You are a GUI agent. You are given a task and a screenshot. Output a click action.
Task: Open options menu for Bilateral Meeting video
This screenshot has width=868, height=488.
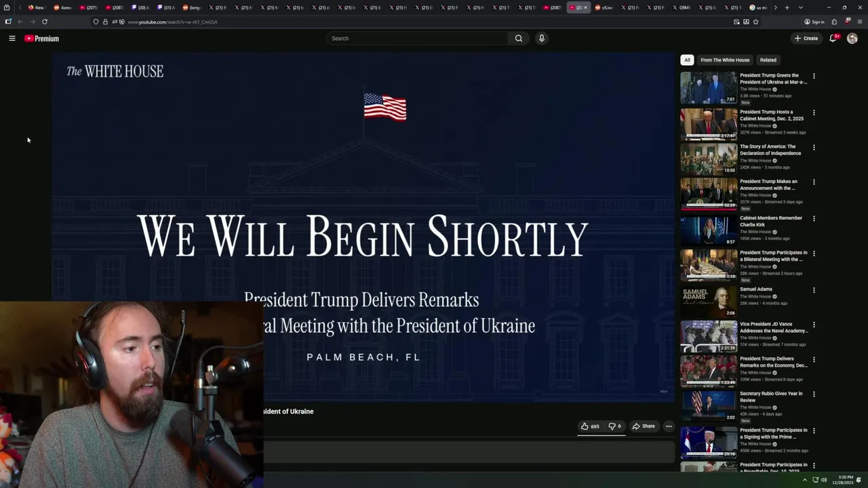tap(814, 253)
